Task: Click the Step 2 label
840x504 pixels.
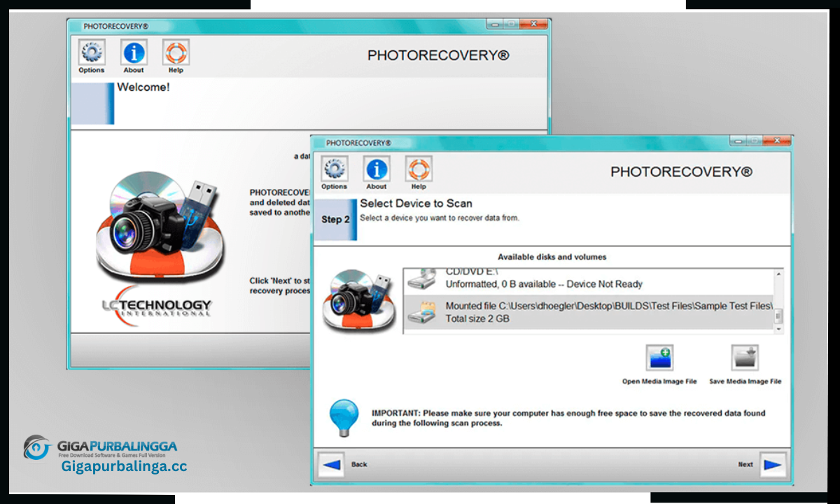Action: click(335, 219)
